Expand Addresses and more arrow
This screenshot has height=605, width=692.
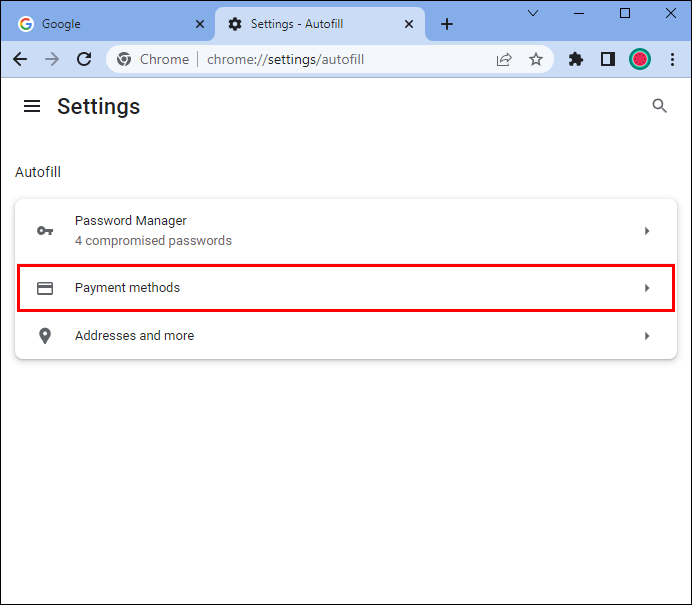tap(647, 336)
